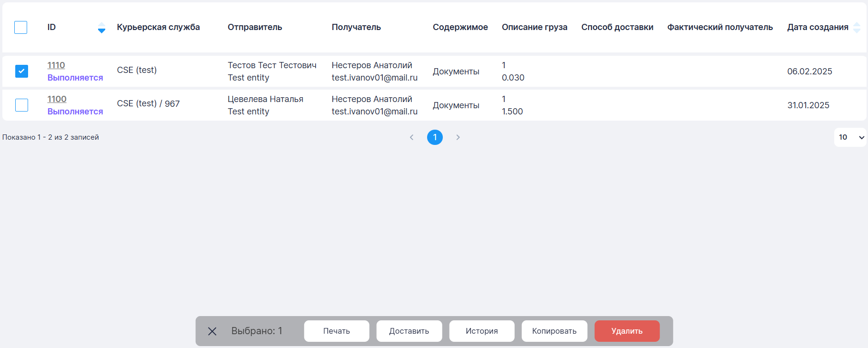The image size is (868, 348).
Task: Open История for selected order
Action: click(x=481, y=331)
